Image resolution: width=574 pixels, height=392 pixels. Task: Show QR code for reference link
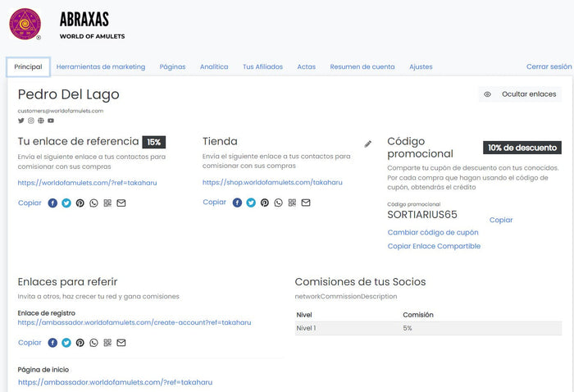(107, 203)
